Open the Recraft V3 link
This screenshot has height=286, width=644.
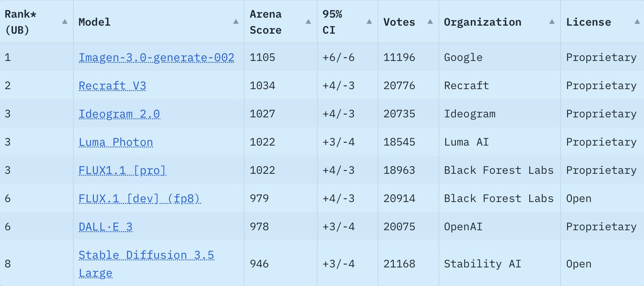113,86
